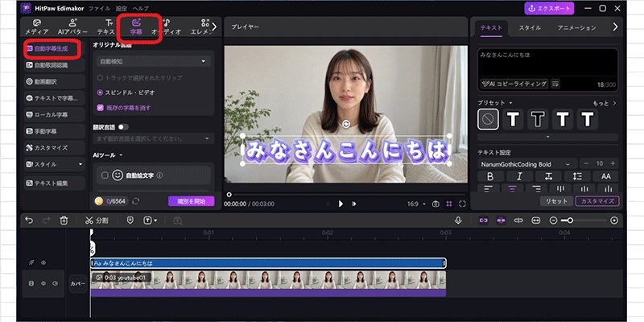Uncheck 既存の字幕を消す checkbox
The height and width of the screenshot is (322, 644).
click(x=100, y=108)
